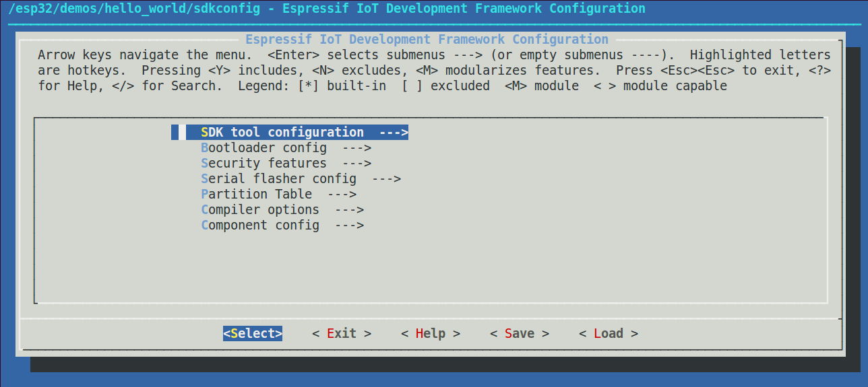Click the white cursor block before SDK
This screenshot has width=868, height=387.
pos(182,132)
